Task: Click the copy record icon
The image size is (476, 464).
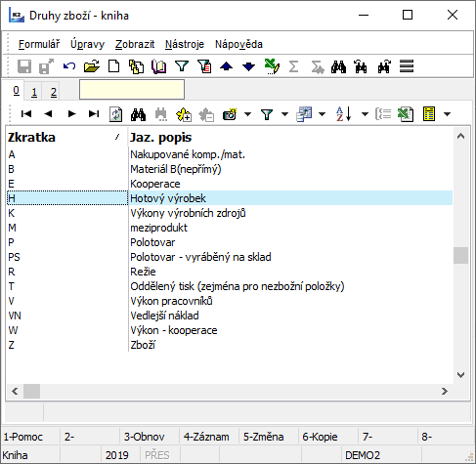Action: pos(137,66)
